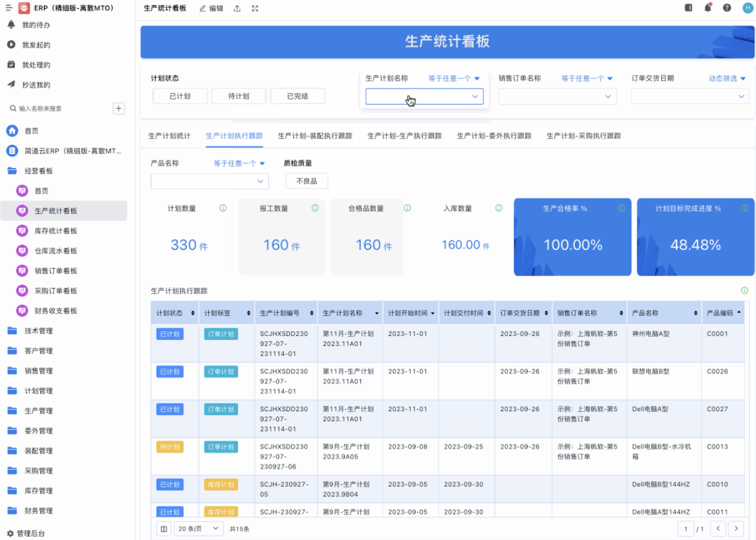Go to the next table page arrow

point(735,529)
